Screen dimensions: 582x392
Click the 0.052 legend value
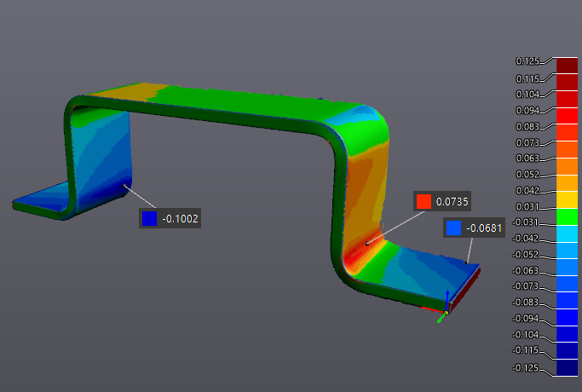[527, 174]
